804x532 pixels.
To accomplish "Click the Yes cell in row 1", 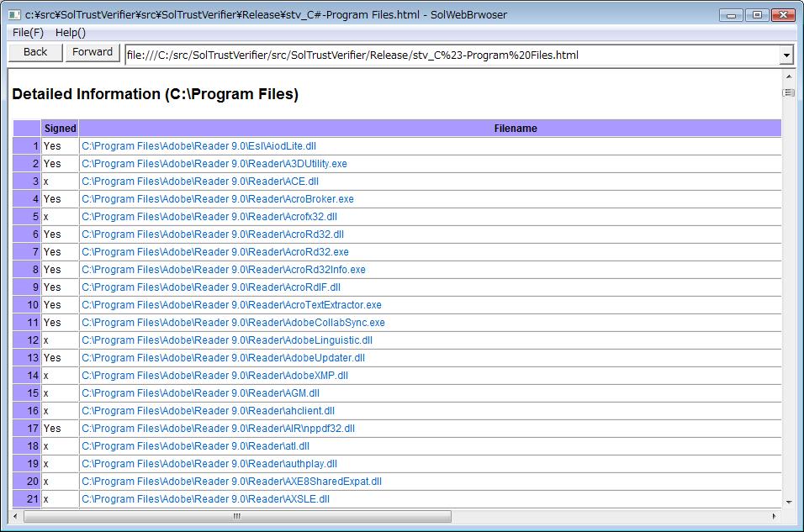I will (60, 146).
